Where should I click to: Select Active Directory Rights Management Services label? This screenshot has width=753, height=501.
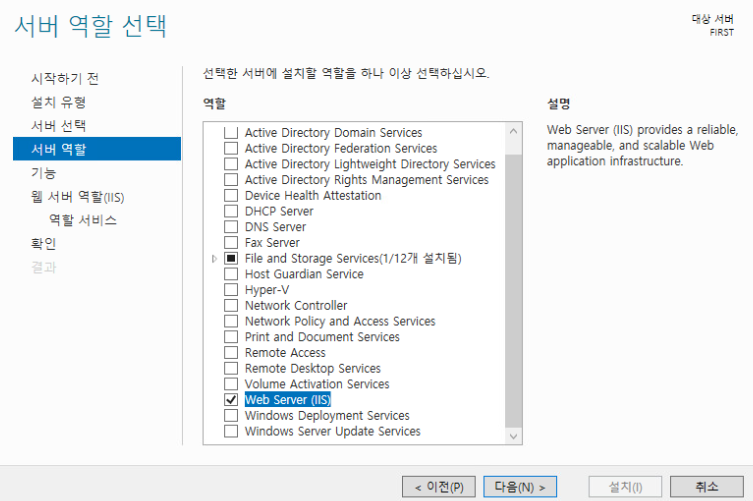(367, 180)
